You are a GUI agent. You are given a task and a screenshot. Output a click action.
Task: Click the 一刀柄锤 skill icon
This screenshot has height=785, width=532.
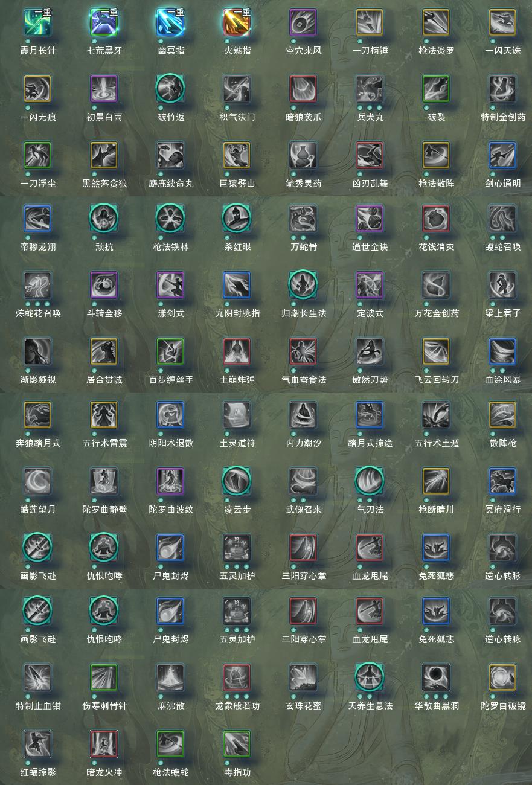tap(370, 22)
